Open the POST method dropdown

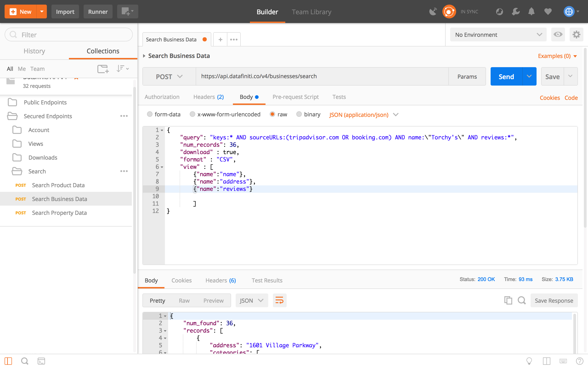click(169, 76)
